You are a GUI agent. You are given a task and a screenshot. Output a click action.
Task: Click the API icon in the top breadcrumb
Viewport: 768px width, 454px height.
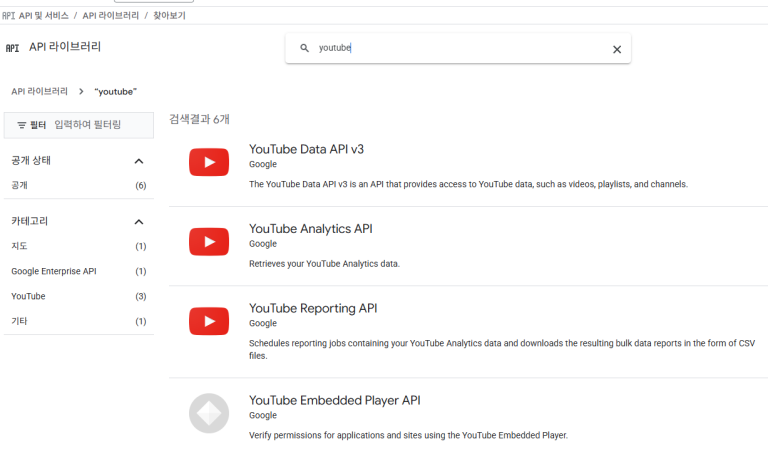pos(8,16)
